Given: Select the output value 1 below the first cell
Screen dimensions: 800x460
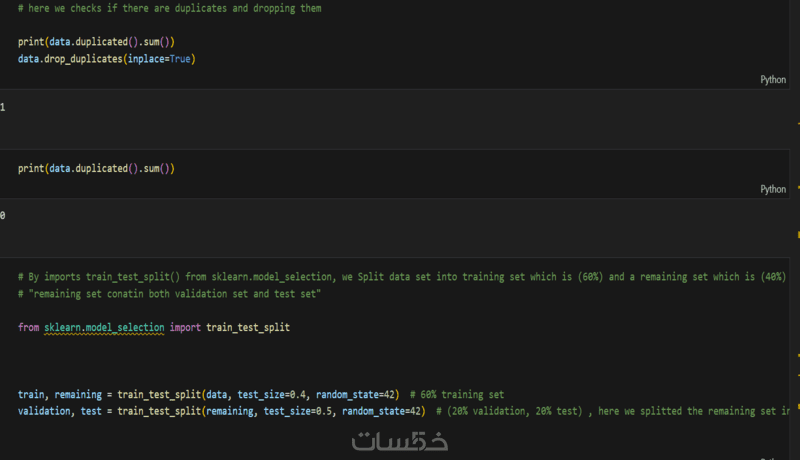Looking at the screenshot, I should pos(3,106).
